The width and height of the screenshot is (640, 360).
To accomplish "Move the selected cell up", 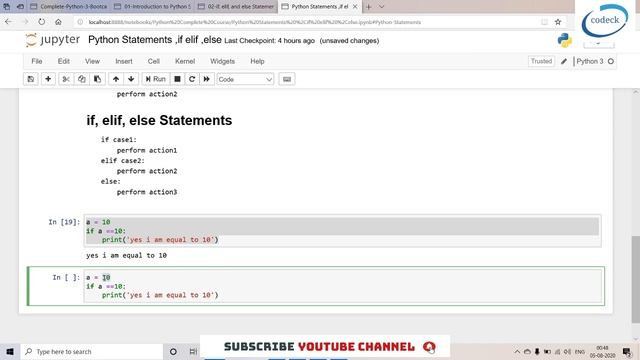I will click(116, 79).
